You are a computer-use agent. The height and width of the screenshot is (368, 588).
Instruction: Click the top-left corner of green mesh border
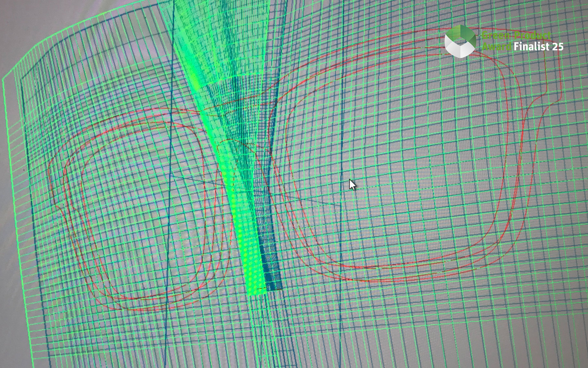click(3, 78)
